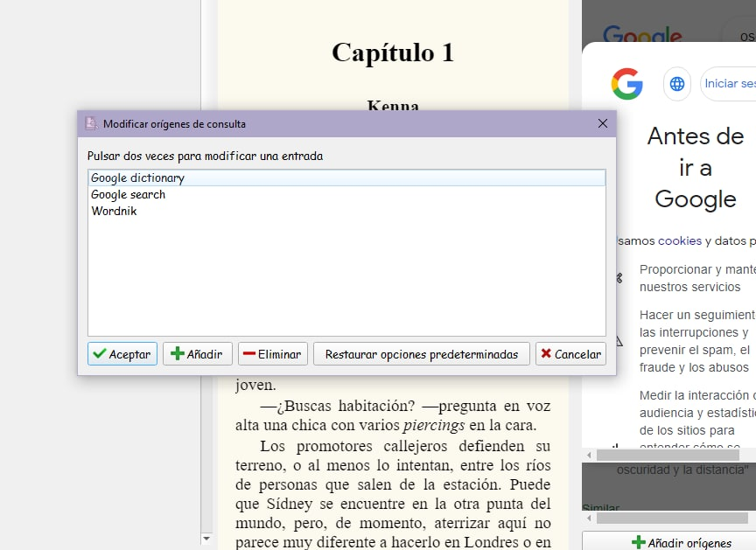Cancel the dialog using the Cancelar button

tap(570, 354)
